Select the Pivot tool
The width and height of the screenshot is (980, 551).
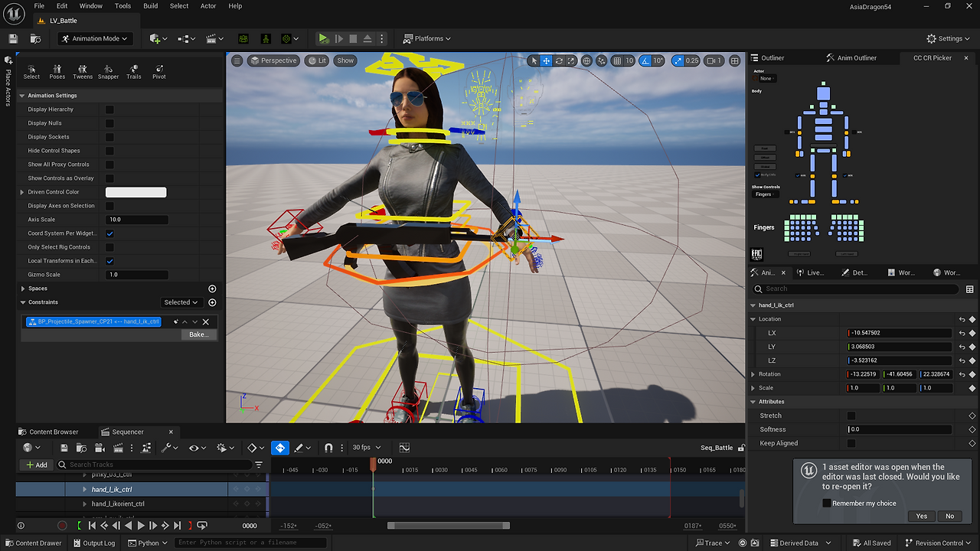158,71
